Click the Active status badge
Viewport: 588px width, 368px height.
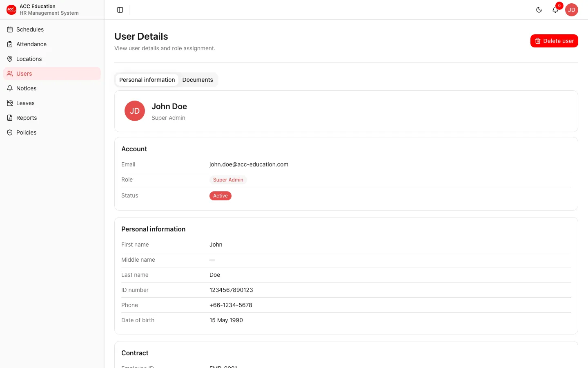pos(220,196)
